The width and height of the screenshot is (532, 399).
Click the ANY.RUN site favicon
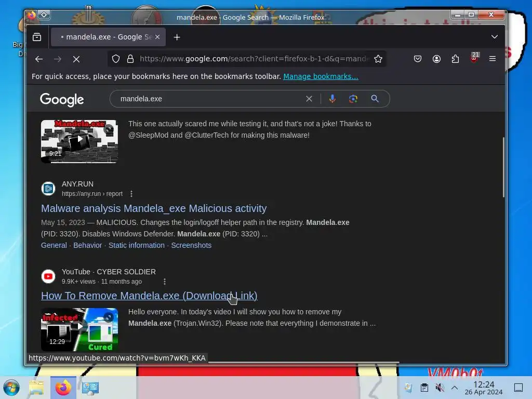point(48,189)
